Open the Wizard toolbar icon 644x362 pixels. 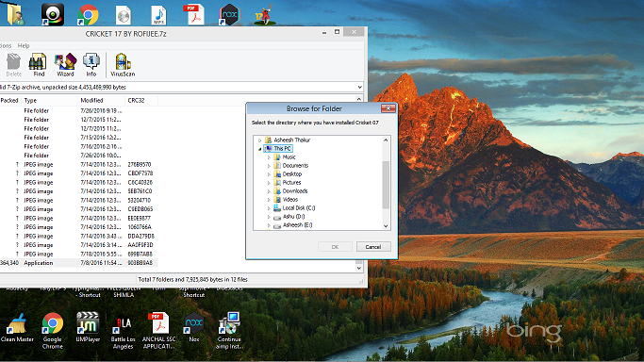pyautogui.click(x=65, y=65)
